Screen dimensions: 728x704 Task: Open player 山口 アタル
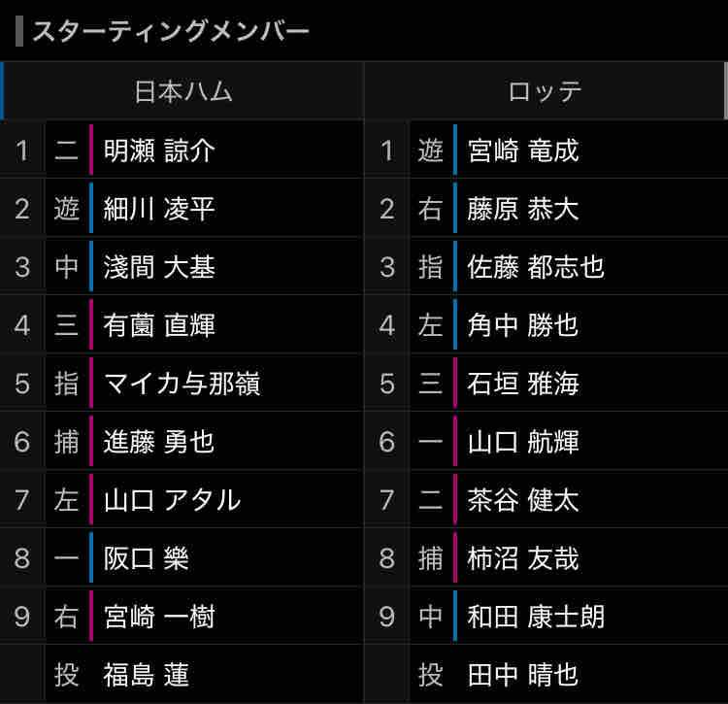172,500
